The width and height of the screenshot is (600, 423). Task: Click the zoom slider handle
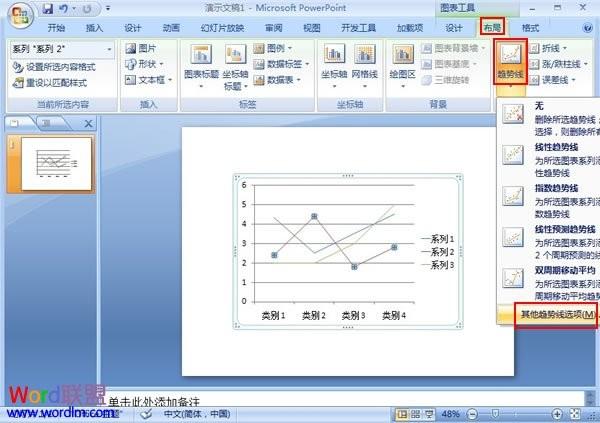(495, 414)
